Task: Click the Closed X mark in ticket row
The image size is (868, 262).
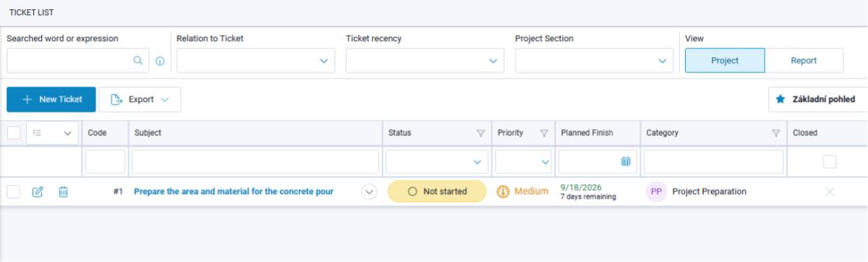Action: [x=829, y=192]
